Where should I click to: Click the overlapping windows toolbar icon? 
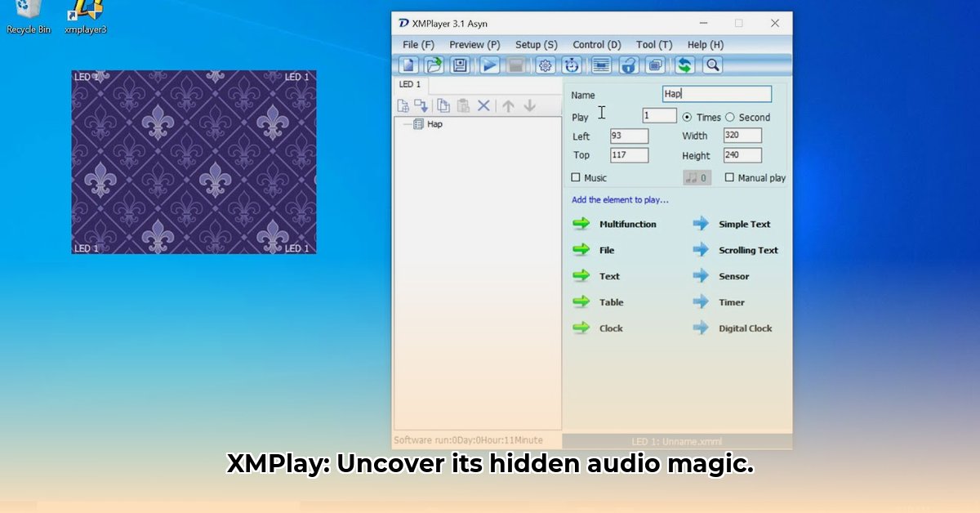point(654,65)
